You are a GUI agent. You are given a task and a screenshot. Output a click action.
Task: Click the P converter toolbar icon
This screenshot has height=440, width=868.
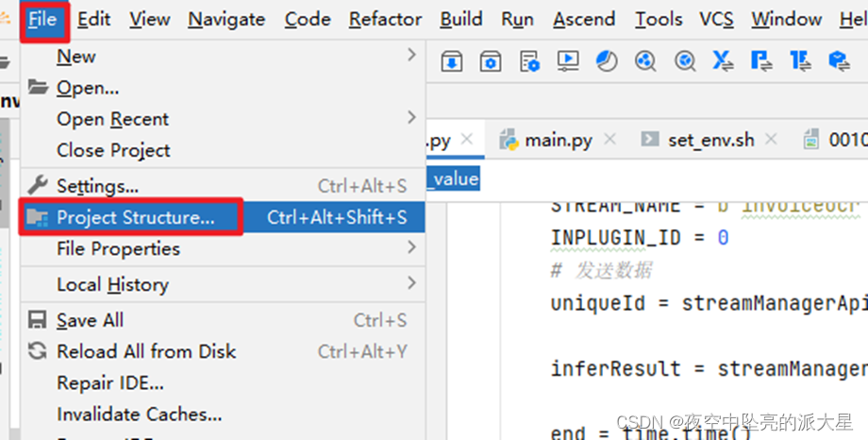[x=761, y=60]
